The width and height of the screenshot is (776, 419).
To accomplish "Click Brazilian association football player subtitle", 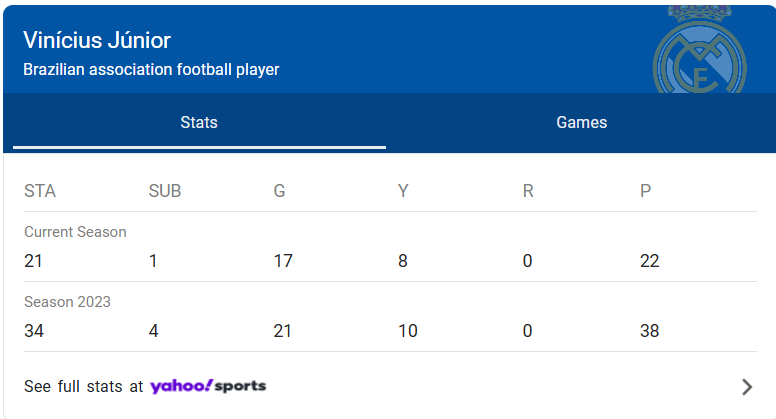I will point(151,70).
